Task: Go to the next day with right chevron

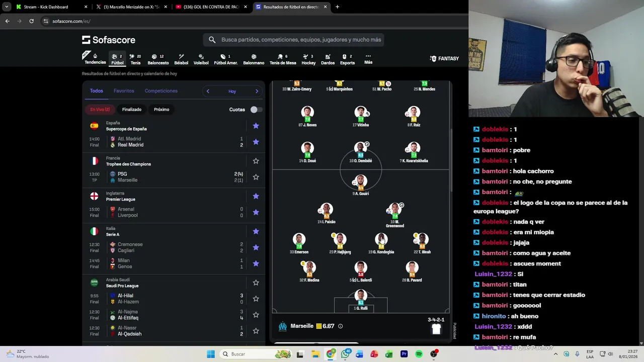Action: click(x=257, y=91)
